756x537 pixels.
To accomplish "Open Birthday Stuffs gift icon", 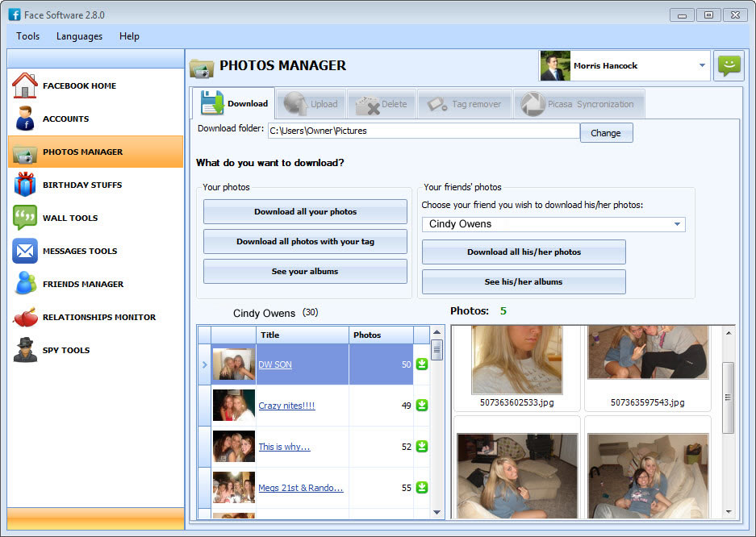I will (x=24, y=185).
